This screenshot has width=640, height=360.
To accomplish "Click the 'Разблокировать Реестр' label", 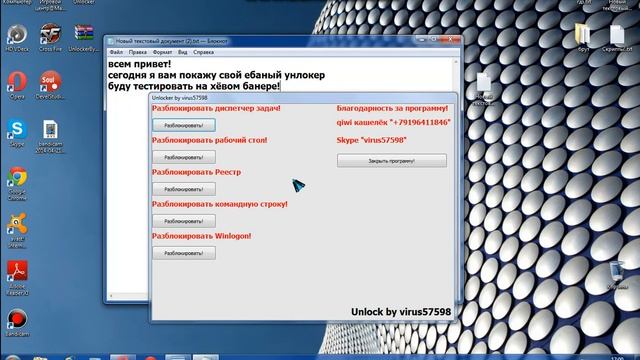I will point(196,172).
